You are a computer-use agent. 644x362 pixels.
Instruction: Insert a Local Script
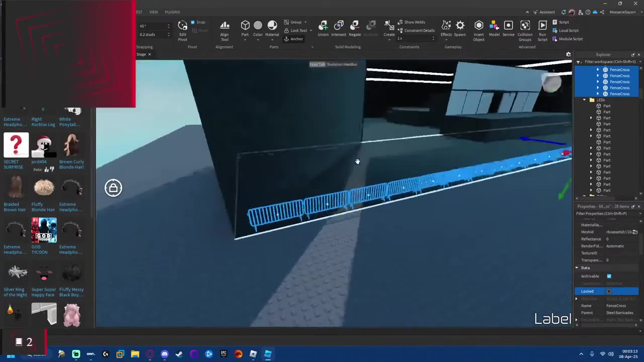[x=565, y=30]
